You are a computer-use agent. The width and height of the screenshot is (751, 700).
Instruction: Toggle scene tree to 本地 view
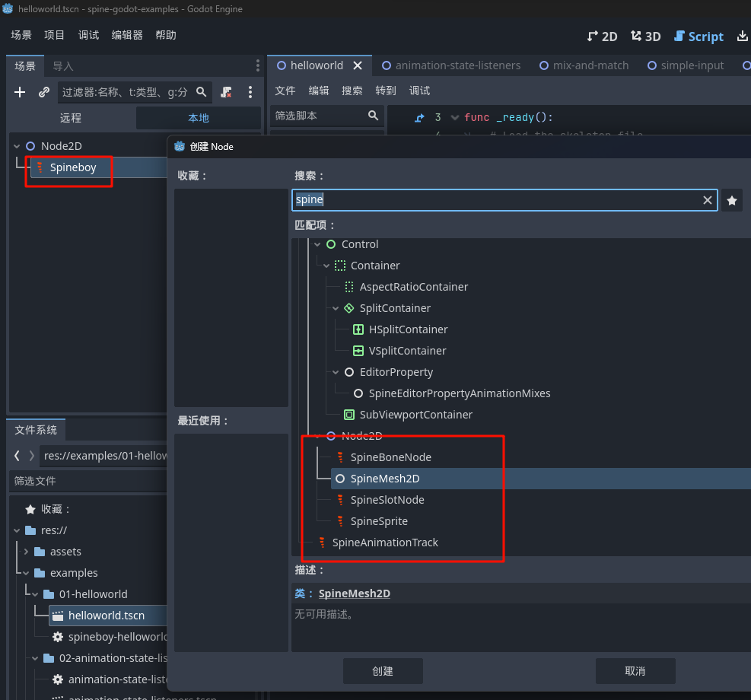click(199, 118)
